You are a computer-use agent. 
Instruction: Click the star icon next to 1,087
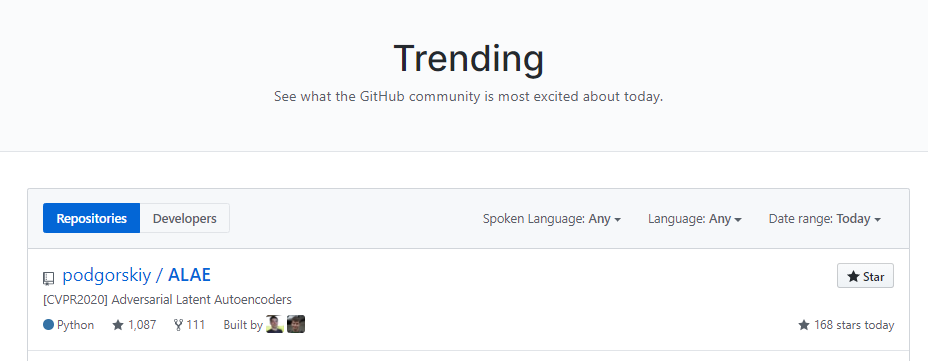[x=118, y=325]
